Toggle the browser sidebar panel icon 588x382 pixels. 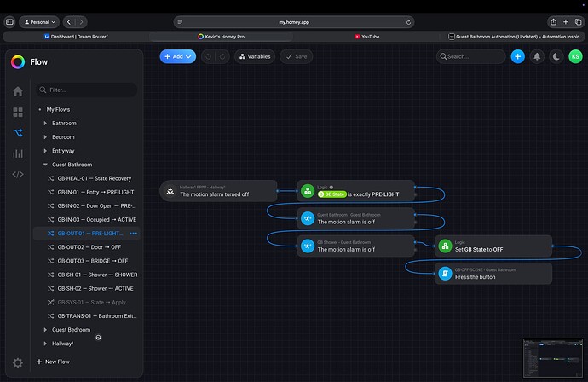tap(9, 22)
